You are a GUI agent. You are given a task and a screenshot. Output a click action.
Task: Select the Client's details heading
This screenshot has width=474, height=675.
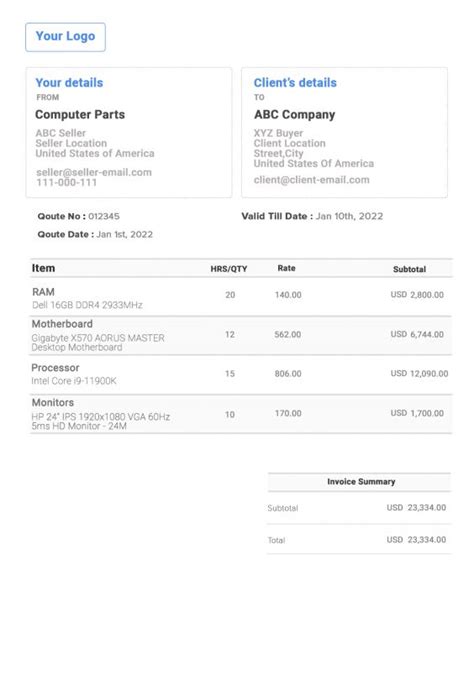pyautogui.click(x=295, y=83)
